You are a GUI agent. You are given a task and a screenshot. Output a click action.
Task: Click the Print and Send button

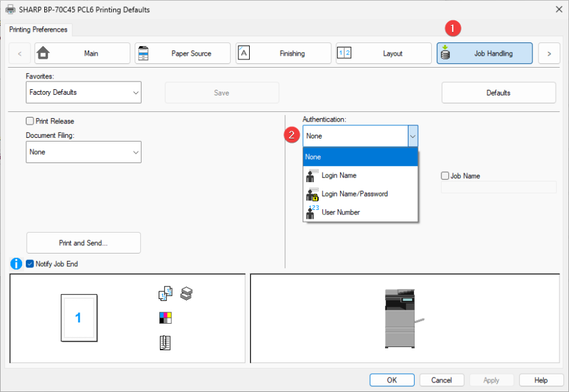[83, 243]
